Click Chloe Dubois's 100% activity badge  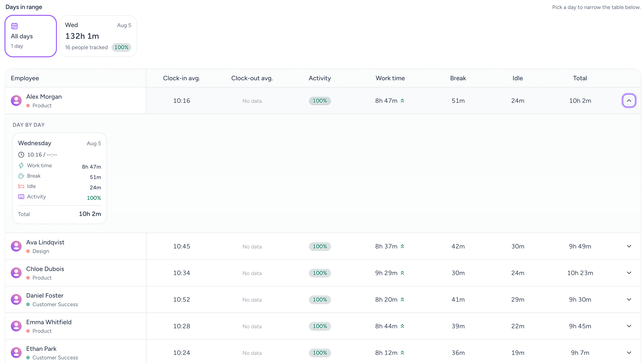(320, 273)
